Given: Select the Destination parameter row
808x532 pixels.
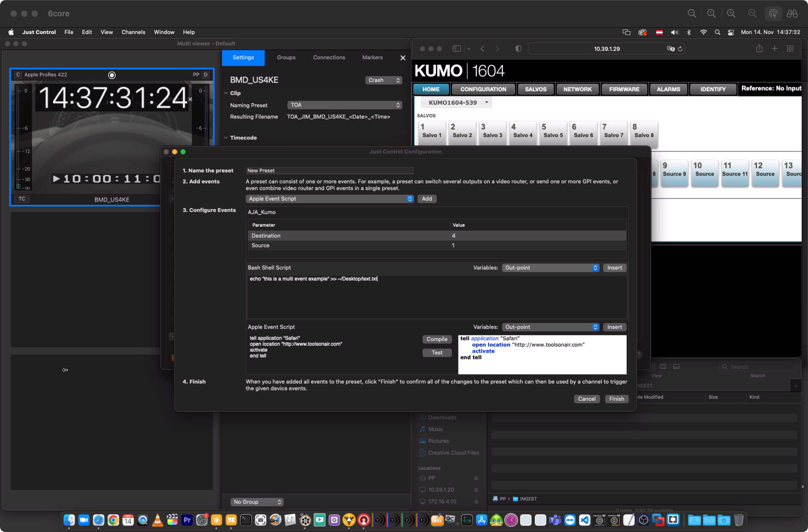Looking at the screenshot, I should click(x=437, y=236).
